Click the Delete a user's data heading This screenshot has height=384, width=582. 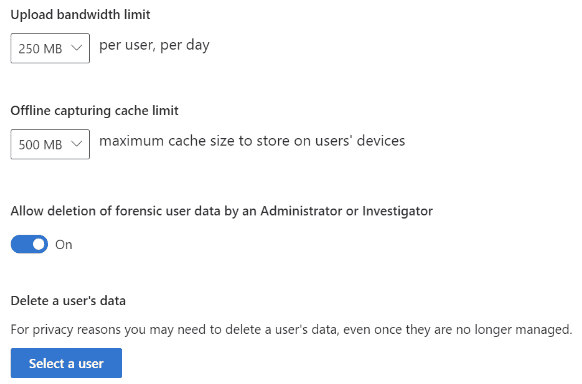pyautogui.click(x=68, y=301)
